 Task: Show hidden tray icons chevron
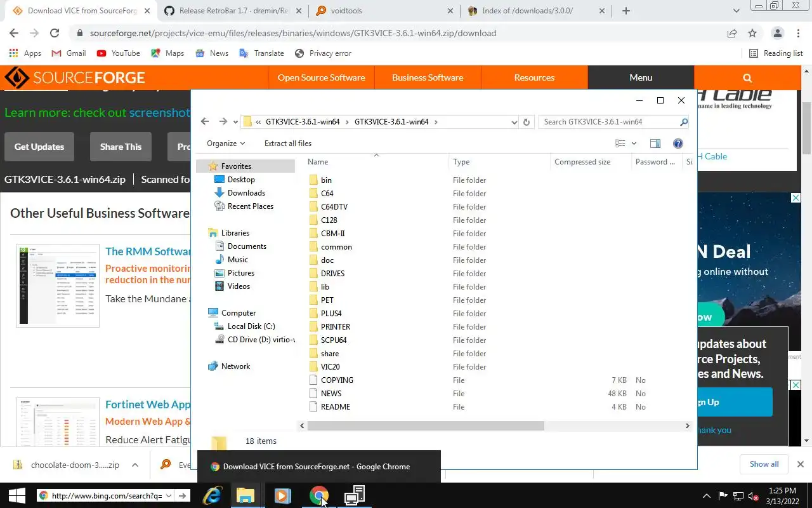point(706,496)
